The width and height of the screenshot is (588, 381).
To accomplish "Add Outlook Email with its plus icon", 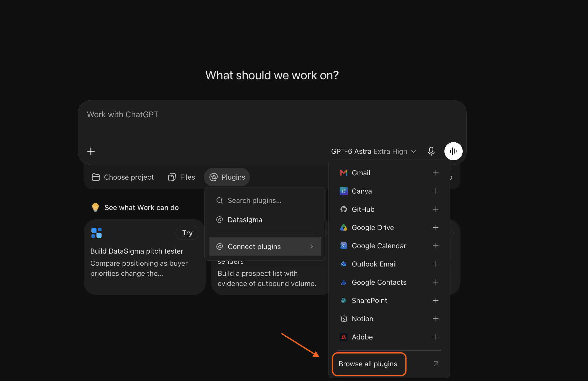I will [436, 264].
